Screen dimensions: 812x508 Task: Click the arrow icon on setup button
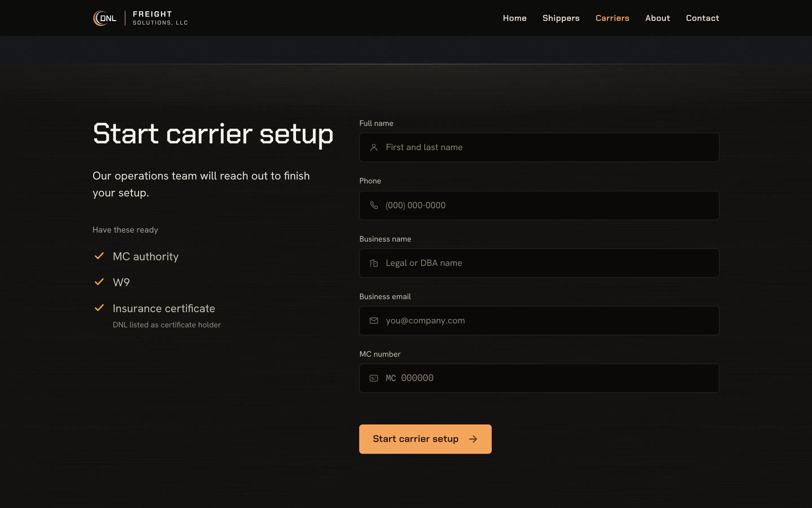pos(473,439)
